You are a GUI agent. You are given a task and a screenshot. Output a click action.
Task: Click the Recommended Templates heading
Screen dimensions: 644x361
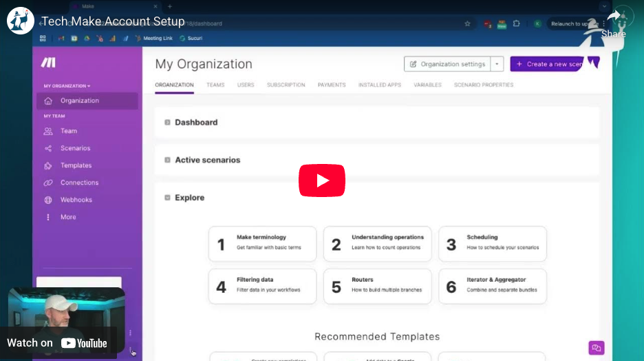377,336
